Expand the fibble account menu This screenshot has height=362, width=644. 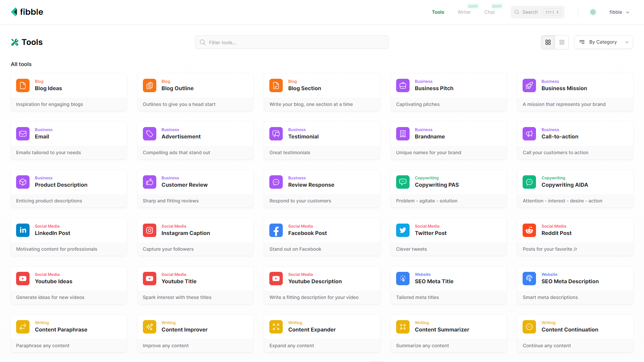tap(619, 12)
